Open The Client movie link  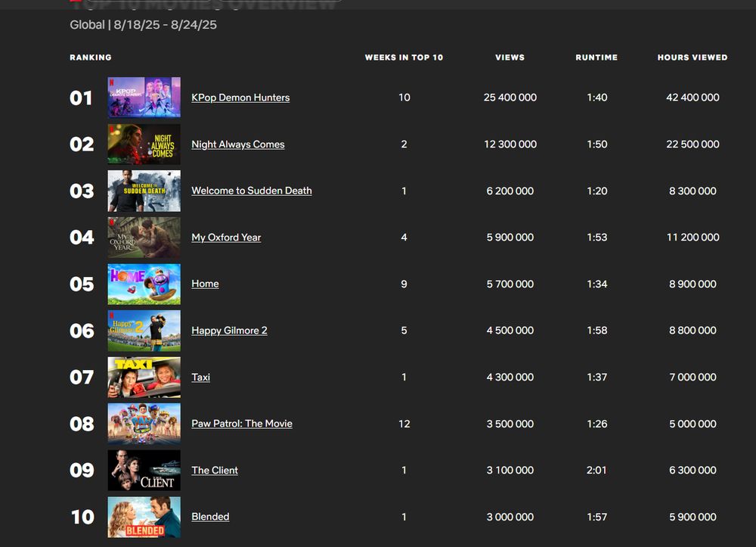(215, 471)
